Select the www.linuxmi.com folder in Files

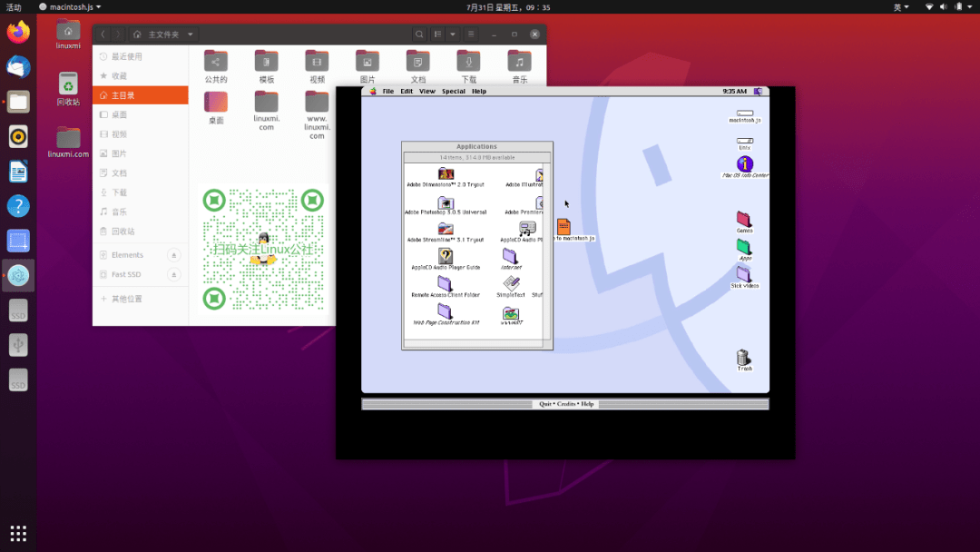pyautogui.click(x=317, y=115)
